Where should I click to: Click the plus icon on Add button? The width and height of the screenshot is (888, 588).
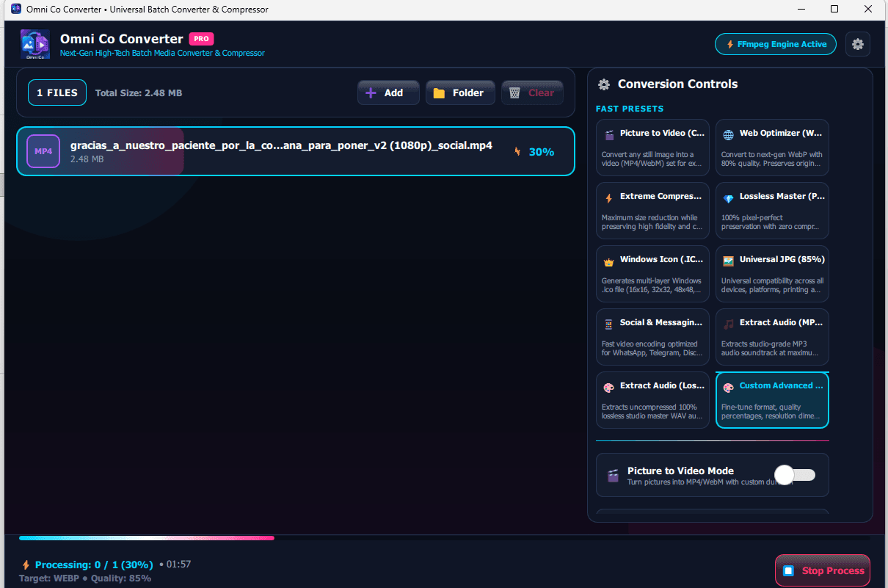click(x=371, y=93)
